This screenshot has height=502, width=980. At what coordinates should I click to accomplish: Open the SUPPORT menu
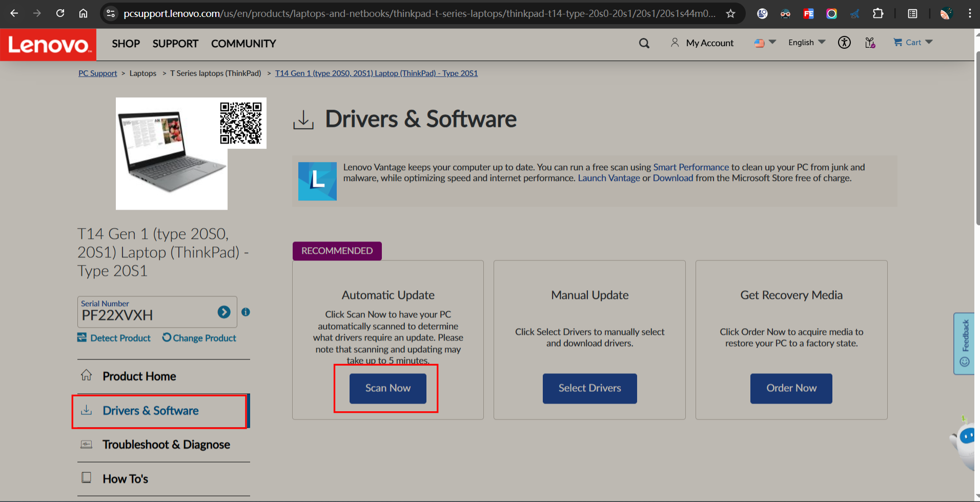click(x=175, y=44)
